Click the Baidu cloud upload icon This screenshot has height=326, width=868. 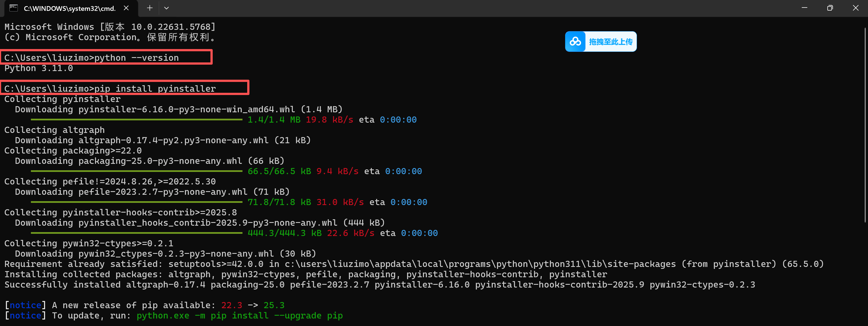click(x=575, y=42)
